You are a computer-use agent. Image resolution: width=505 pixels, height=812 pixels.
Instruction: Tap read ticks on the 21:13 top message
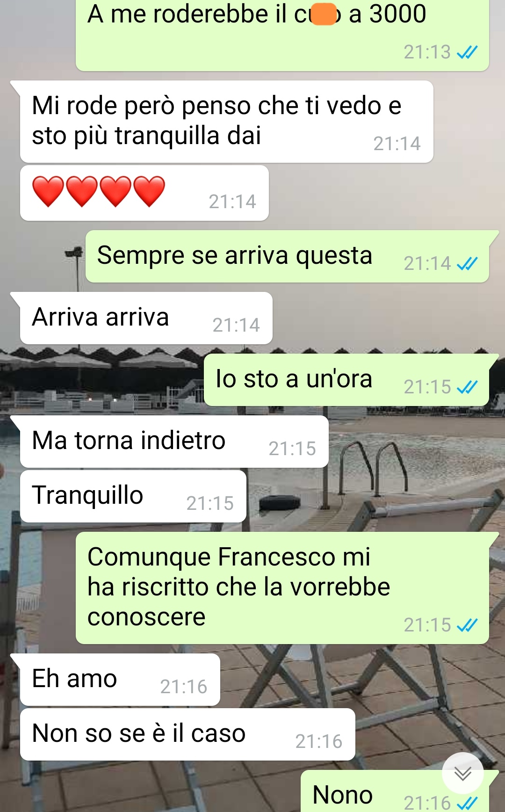click(467, 52)
